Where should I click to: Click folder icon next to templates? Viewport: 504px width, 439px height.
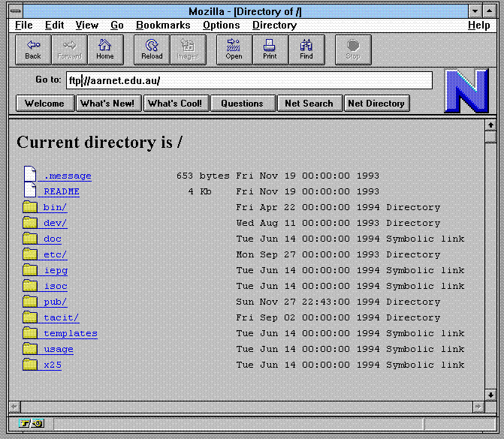30,332
